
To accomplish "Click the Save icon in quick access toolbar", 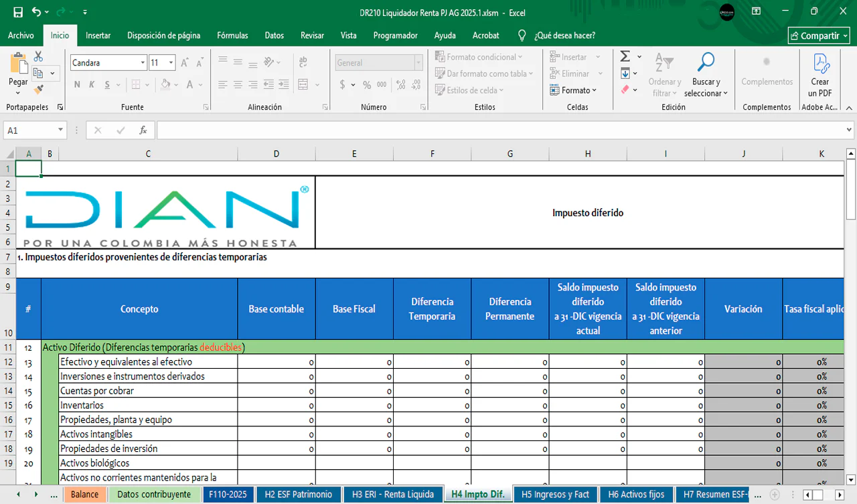I will point(18,13).
